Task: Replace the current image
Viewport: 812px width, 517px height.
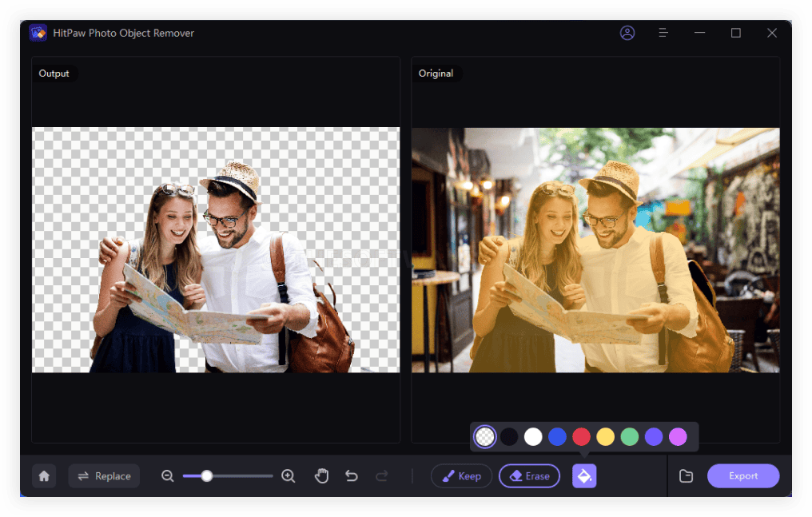Action: click(104, 475)
